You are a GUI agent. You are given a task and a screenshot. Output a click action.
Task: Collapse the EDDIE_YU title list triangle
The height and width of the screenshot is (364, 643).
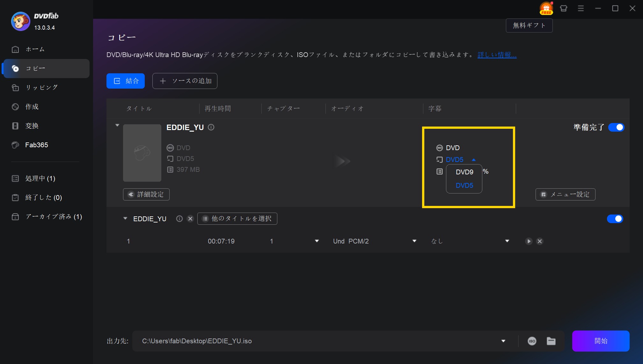coord(125,219)
